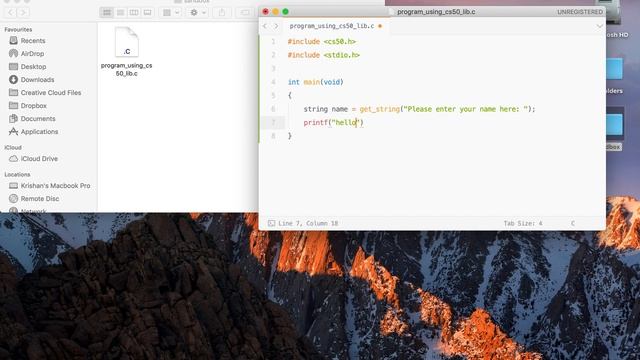The height and width of the screenshot is (360, 640).
Task: Click the printf("hello") line
Action: click(333, 122)
